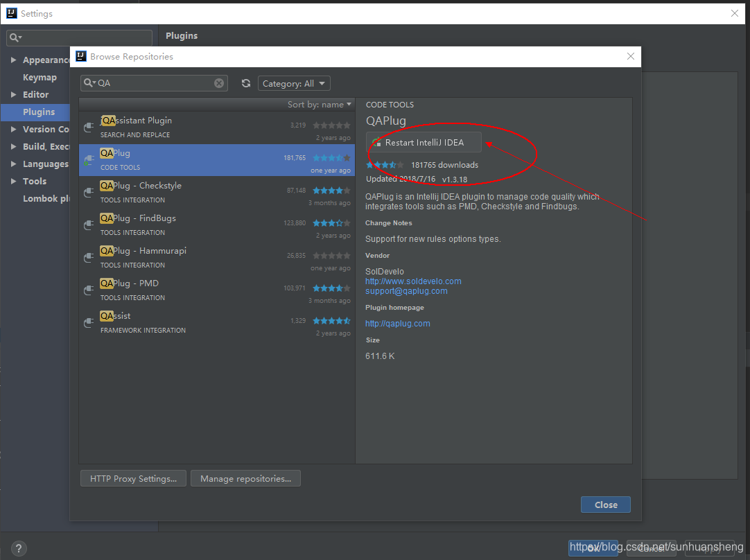750x560 pixels.
Task: Click star rating of QAPlug - Hammurapi
Action: pos(331,255)
